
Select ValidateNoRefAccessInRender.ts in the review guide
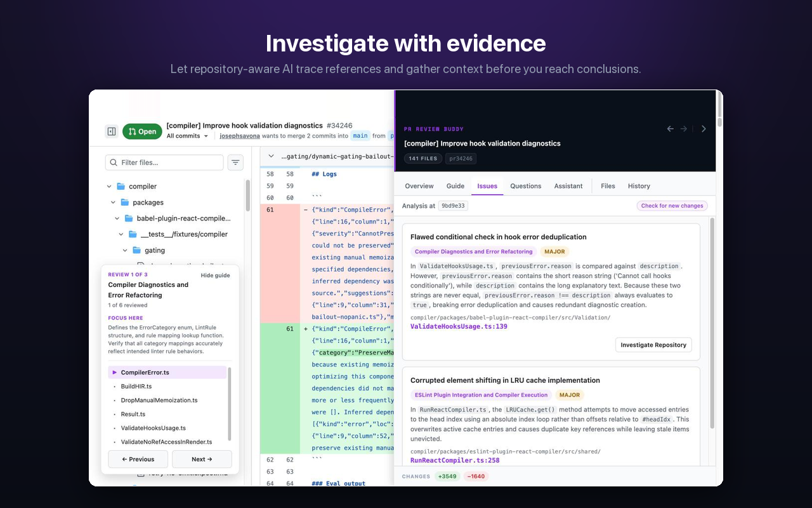167,442
